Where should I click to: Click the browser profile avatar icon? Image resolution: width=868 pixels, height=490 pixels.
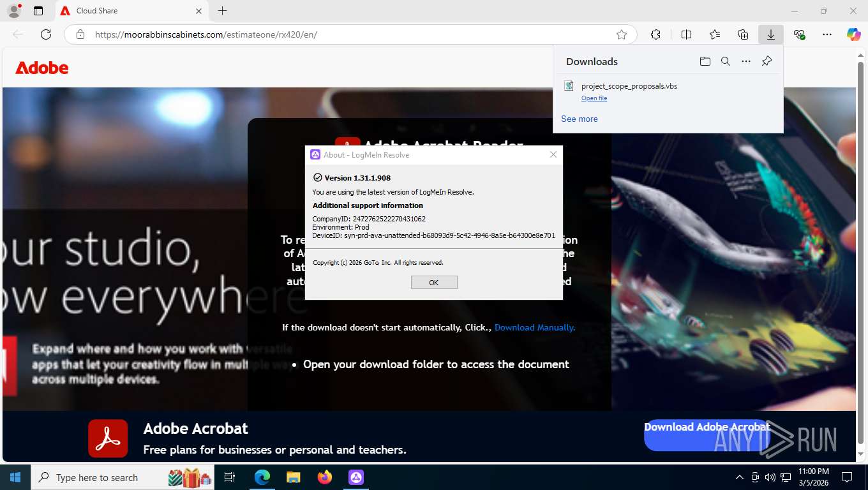coord(13,11)
